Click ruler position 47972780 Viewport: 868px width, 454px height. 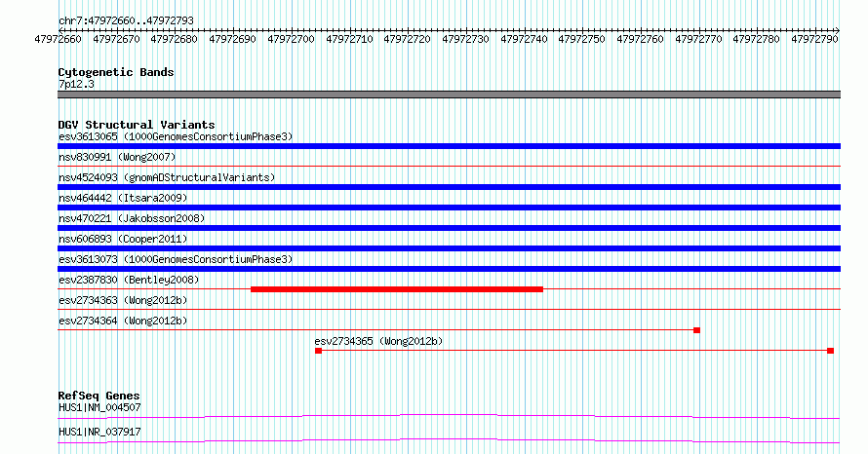tap(756, 39)
